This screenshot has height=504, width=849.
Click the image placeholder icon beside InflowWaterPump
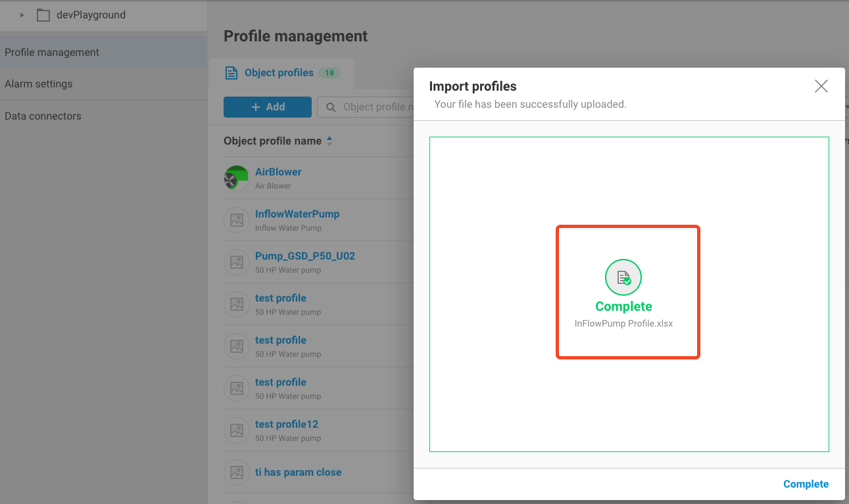[x=236, y=220]
